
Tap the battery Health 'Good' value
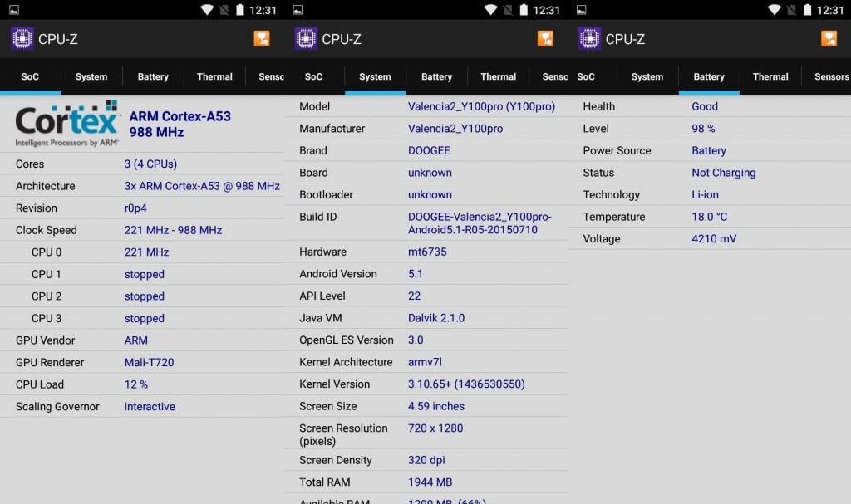click(705, 106)
